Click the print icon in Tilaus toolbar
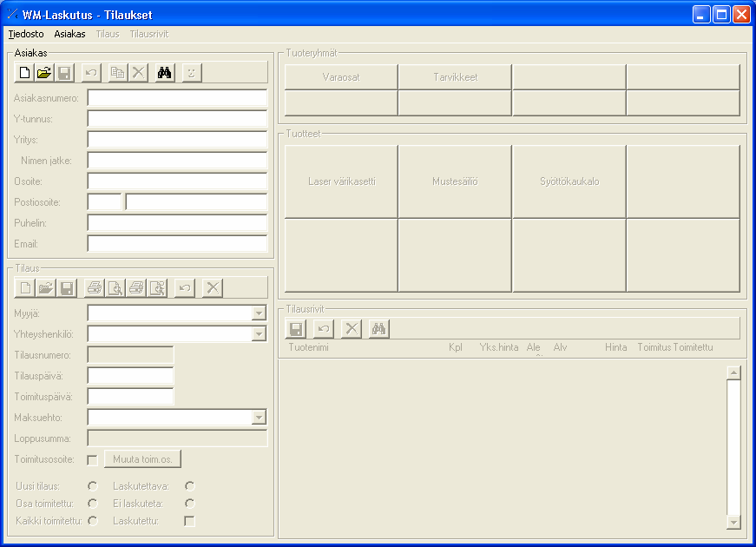The width and height of the screenshot is (756, 547). click(x=95, y=288)
